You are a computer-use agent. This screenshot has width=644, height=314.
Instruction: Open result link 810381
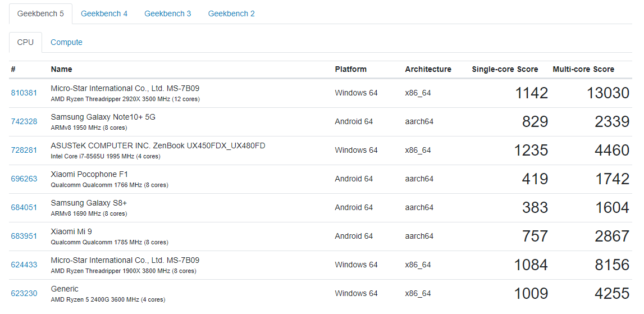[x=24, y=93]
